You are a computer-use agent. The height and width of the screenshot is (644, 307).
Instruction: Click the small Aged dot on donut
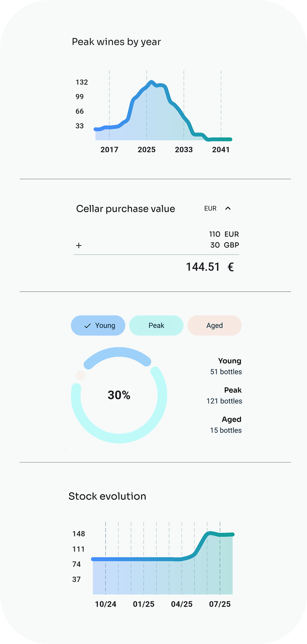coord(81,375)
